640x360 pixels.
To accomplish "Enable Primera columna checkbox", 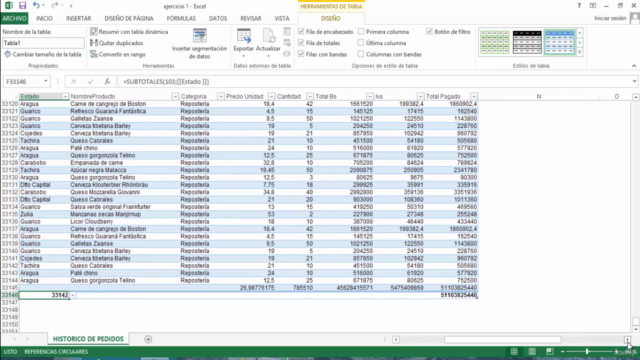I will (x=361, y=32).
